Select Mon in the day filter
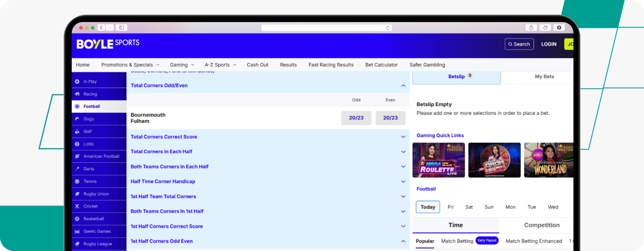644x251 pixels. (511, 207)
